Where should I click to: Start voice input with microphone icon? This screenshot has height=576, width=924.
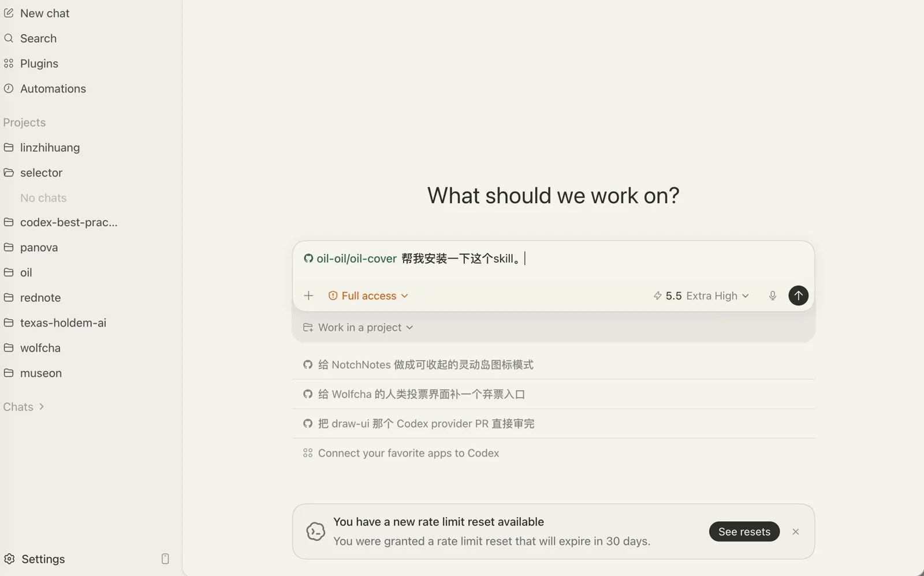point(773,296)
